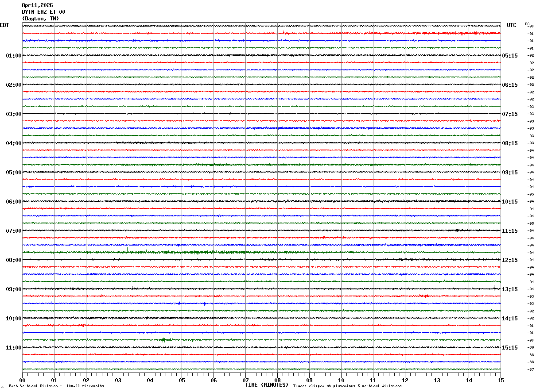Click the 06:15 UTC time label
Image resolution: width=536 pixels, height=392 pixels.
point(510,85)
